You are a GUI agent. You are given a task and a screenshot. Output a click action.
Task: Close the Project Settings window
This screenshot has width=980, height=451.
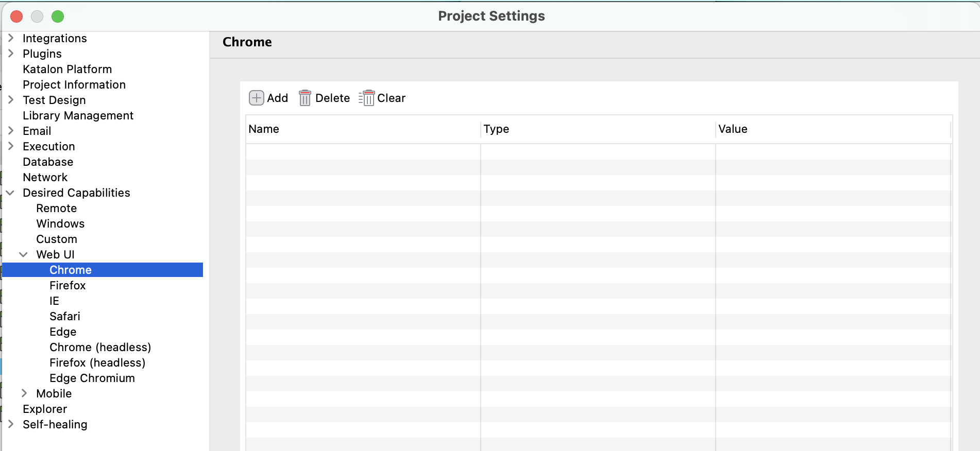click(x=16, y=16)
